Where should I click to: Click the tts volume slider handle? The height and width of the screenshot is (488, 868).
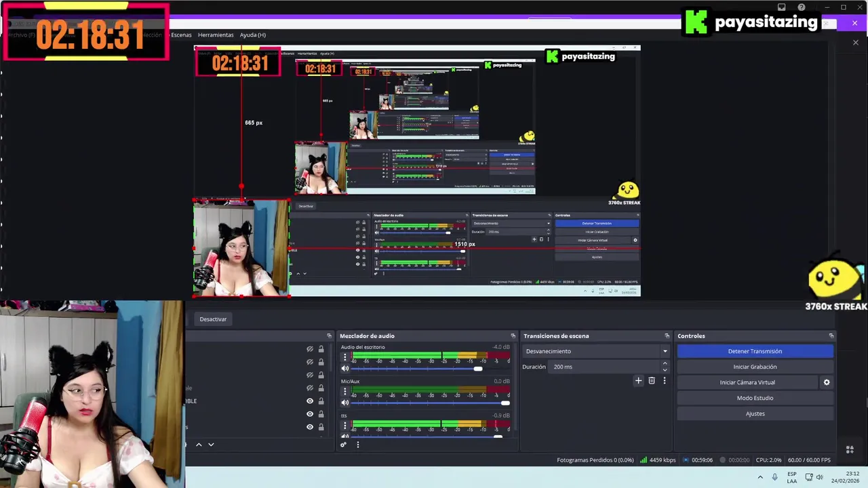(498, 437)
